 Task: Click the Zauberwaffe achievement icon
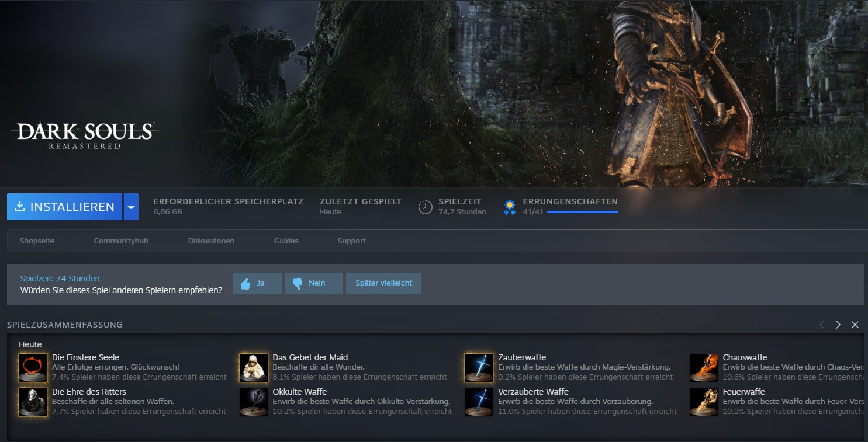click(479, 367)
